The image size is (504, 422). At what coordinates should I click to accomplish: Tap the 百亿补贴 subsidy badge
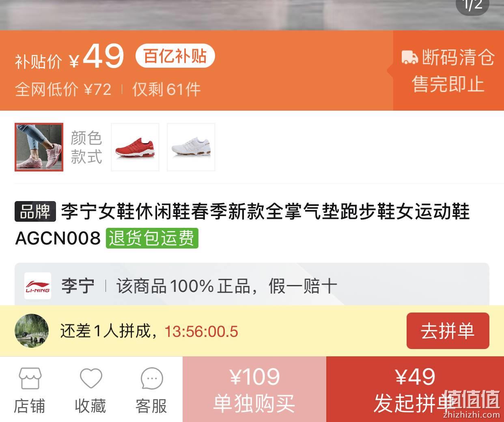click(175, 56)
